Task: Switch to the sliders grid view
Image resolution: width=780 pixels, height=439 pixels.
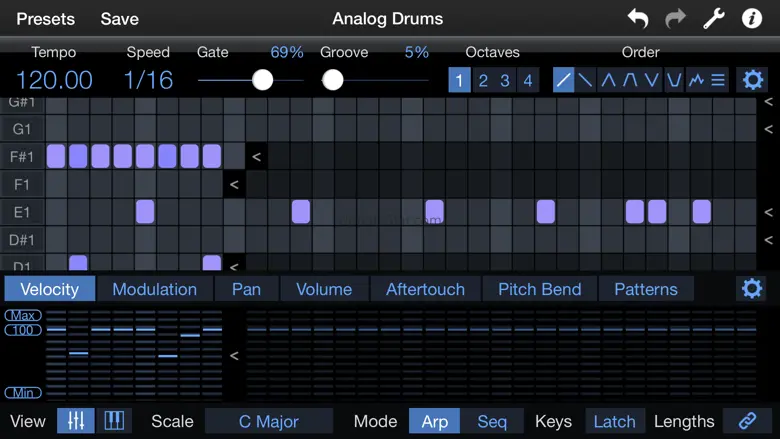Action: [76, 421]
